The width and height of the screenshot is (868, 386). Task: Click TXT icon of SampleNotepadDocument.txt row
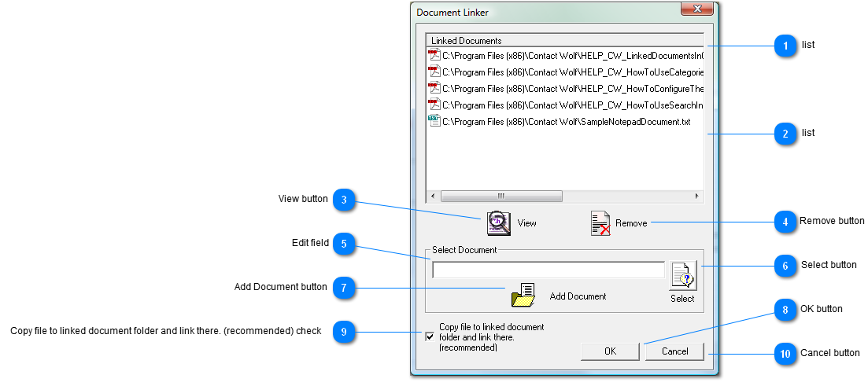coord(434,121)
